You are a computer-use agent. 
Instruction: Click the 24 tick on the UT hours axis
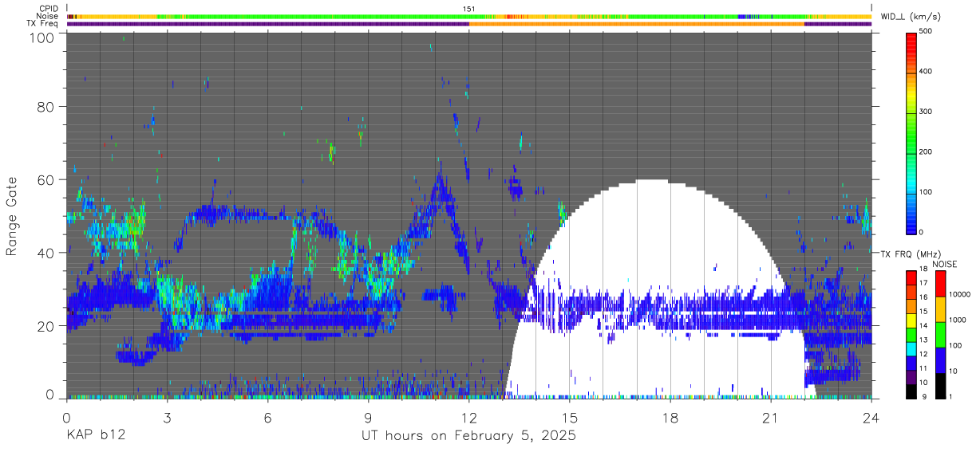click(x=871, y=417)
